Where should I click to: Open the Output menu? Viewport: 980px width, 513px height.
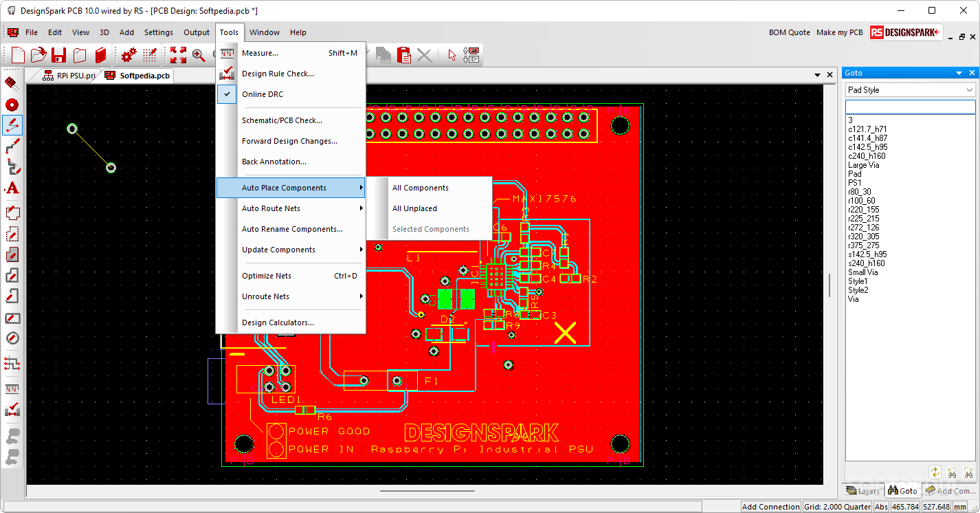click(x=197, y=32)
